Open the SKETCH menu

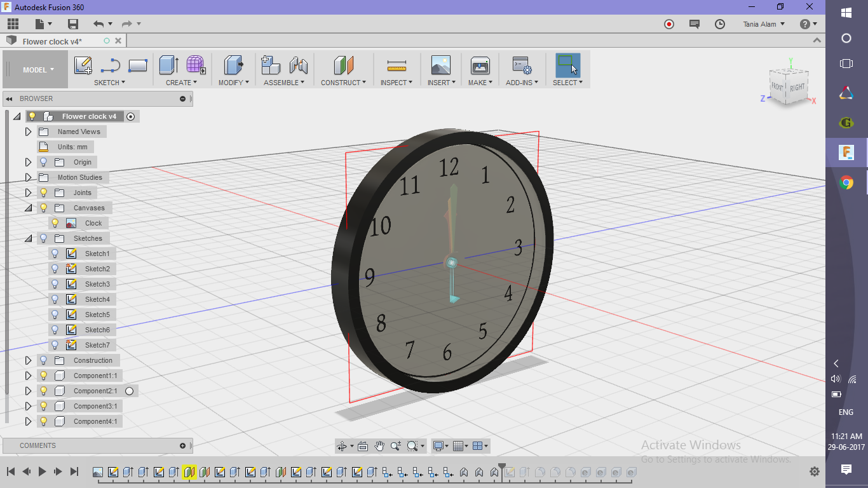(x=109, y=83)
